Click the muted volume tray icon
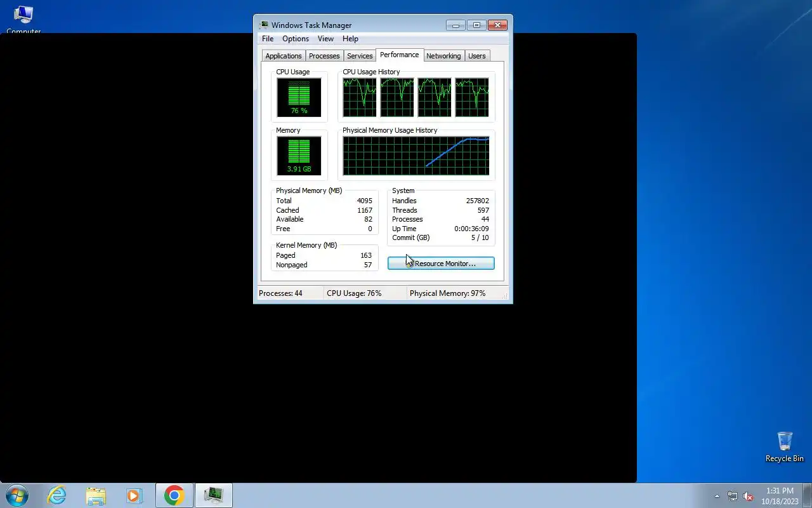Viewport: 812px width, 508px height. pos(749,496)
